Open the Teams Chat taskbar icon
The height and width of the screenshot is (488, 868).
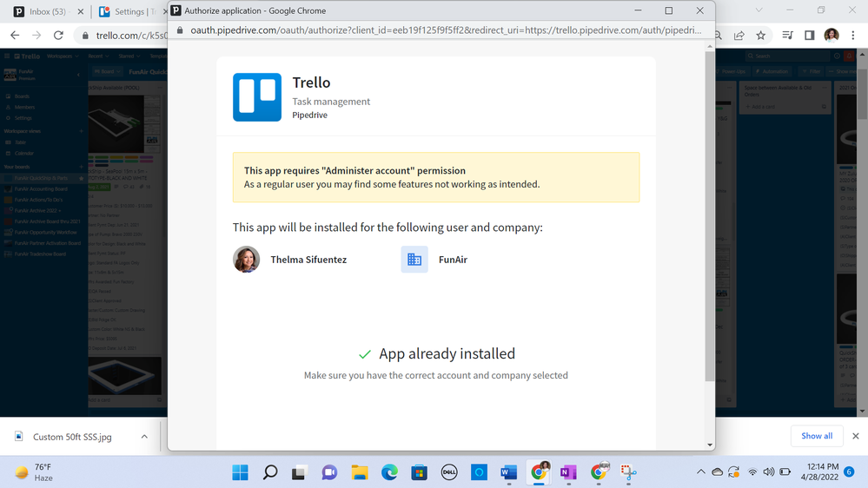[329, 472]
